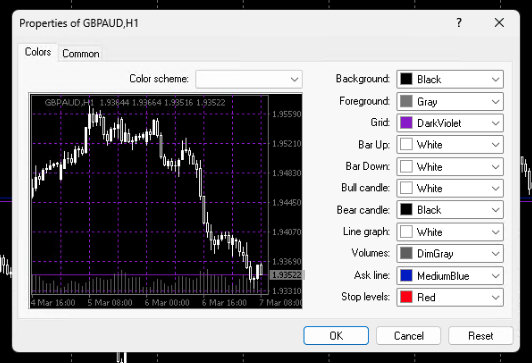This screenshot has width=532, height=363.
Task: Click the white Bar Down swatch
Action: pos(406,166)
